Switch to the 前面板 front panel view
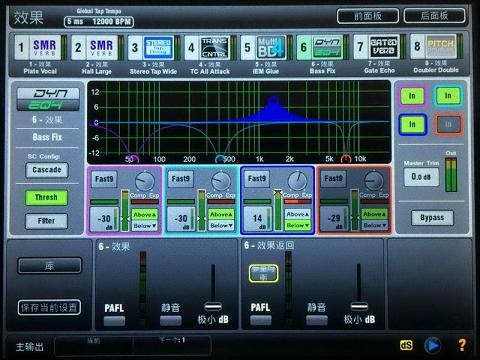Image resolution: width=480 pixels, height=360 pixels. [368, 16]
